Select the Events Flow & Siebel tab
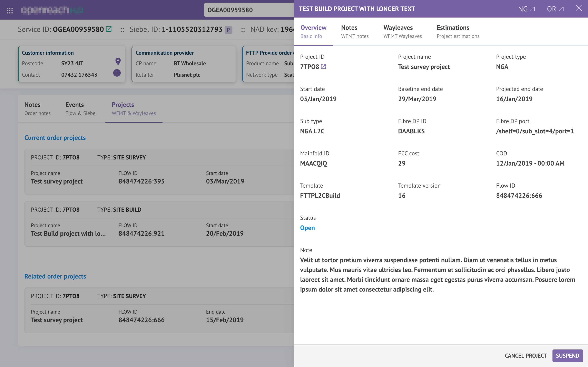Viewport: 588px width, 367px height. click(x=81, y=108)
